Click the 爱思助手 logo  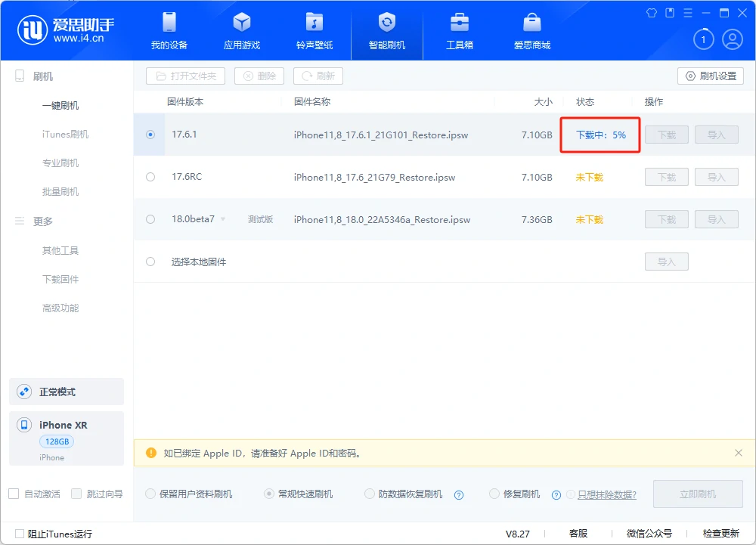pyautogui.click(x=66, y=30)
